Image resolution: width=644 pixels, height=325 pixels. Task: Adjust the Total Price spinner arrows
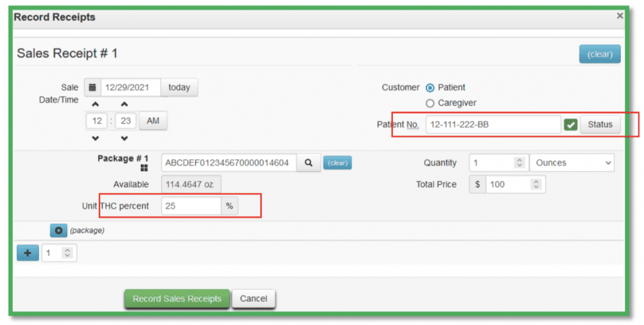[536, 185]
